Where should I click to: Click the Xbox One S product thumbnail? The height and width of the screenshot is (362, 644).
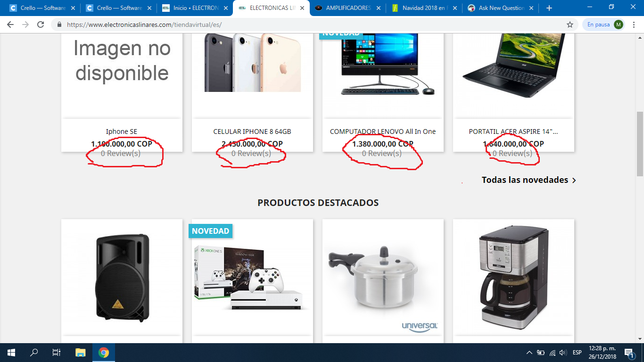tap(252, 277)
